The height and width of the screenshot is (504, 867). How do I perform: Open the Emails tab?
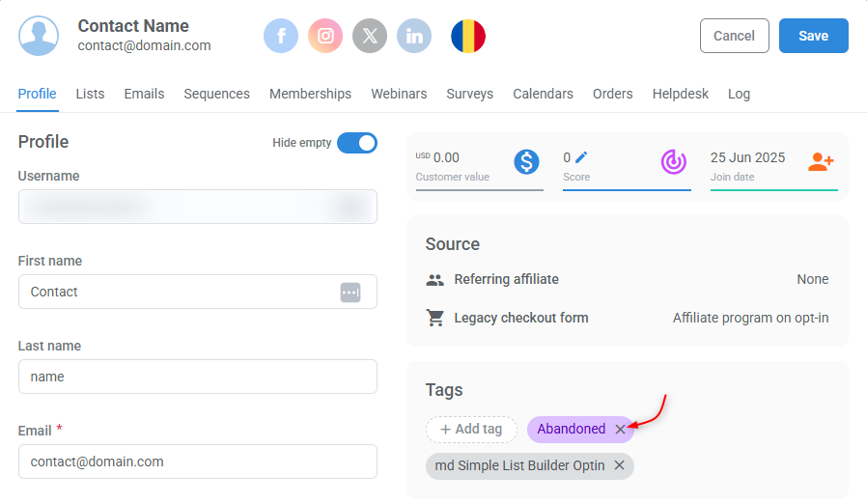144,94
